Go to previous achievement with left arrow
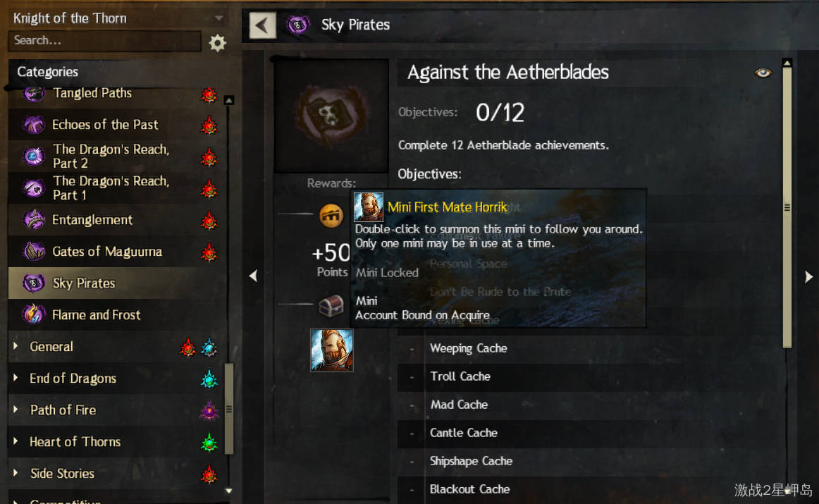The height and width of the screenshot is (504, 819). 253,276
